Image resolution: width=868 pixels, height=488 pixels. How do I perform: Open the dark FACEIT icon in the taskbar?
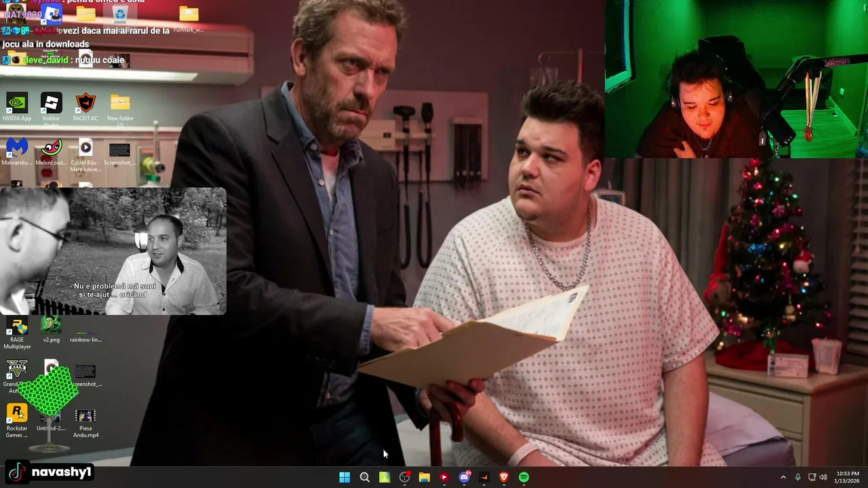[x=484, y=477]
